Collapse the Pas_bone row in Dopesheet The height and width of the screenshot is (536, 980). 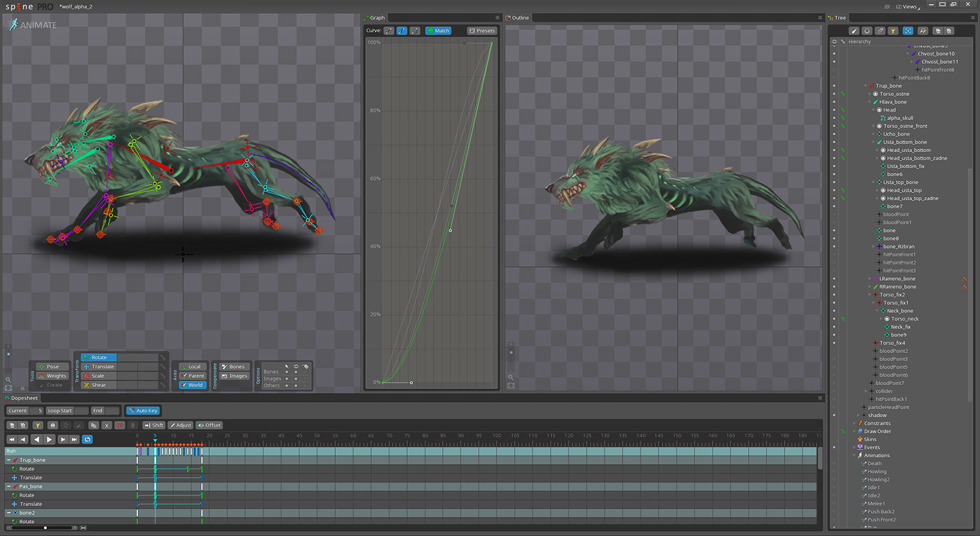tap(8, 486)
